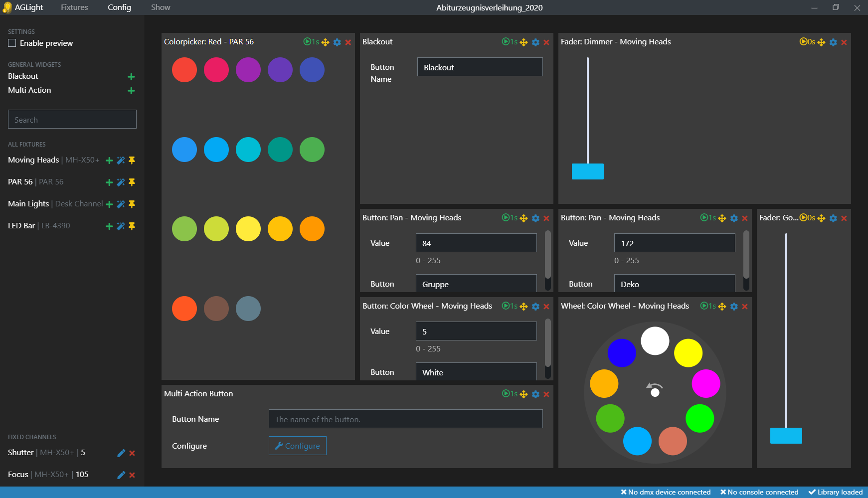Pick the yellow swatch in Colorpicker

[248, 229]
